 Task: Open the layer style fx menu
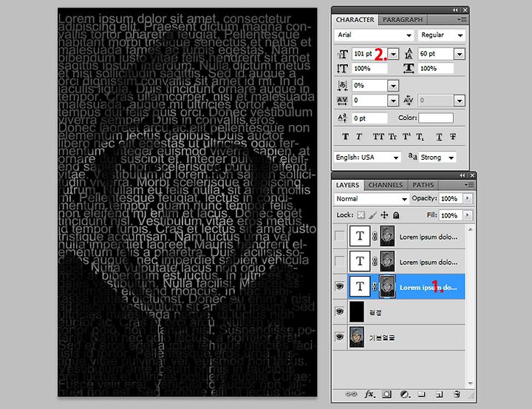click(x=369, y=394)
